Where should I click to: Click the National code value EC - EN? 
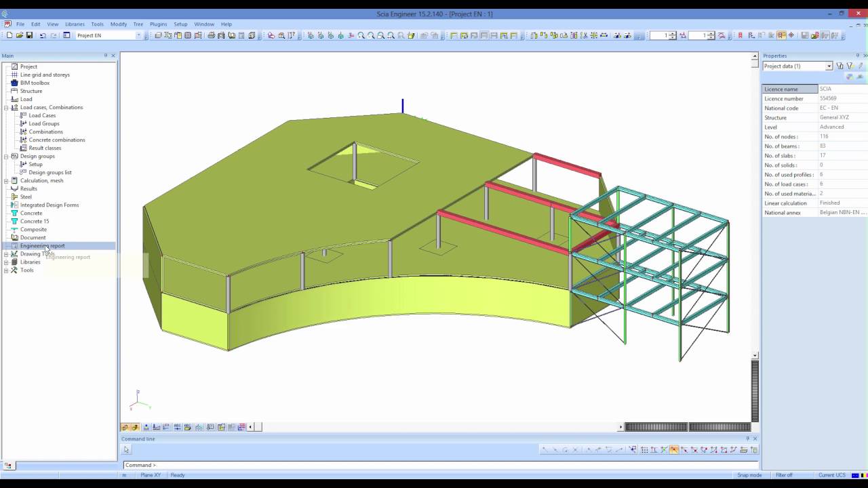pyautogui.click(x=829, y=108)
